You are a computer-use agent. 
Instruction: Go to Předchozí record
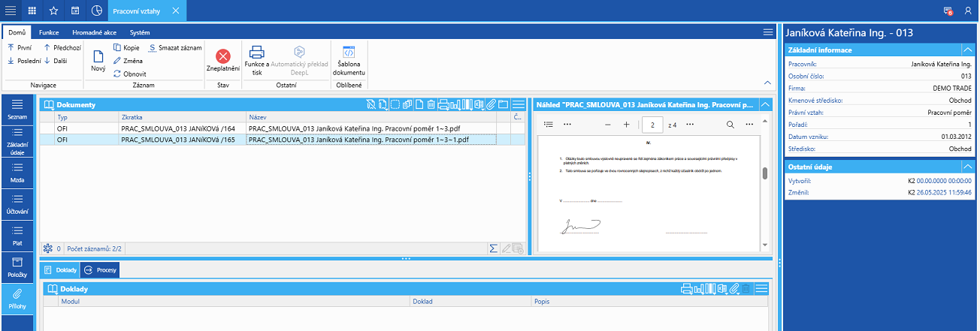[x=62, y=47]
